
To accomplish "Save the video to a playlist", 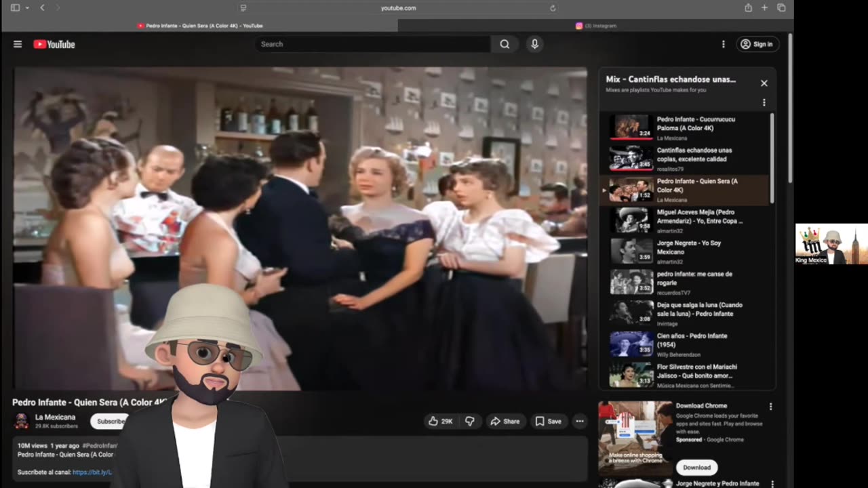I will pyautogui.click(x=548, y=421).
